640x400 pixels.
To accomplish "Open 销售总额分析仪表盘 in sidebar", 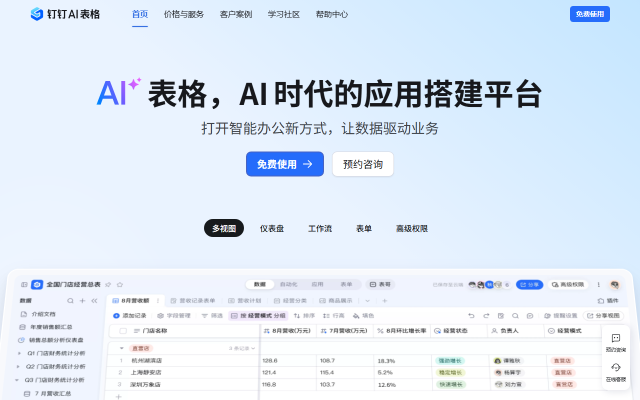I will point(51,340).
